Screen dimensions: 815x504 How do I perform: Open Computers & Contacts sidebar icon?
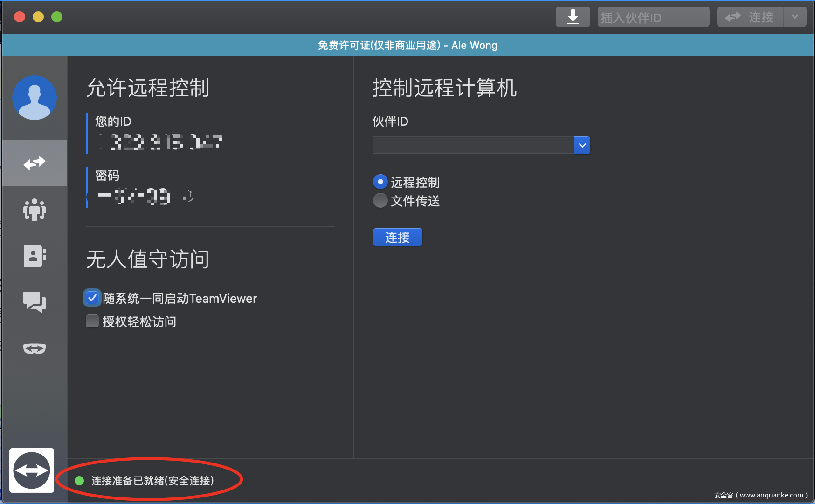pos(35,256)
